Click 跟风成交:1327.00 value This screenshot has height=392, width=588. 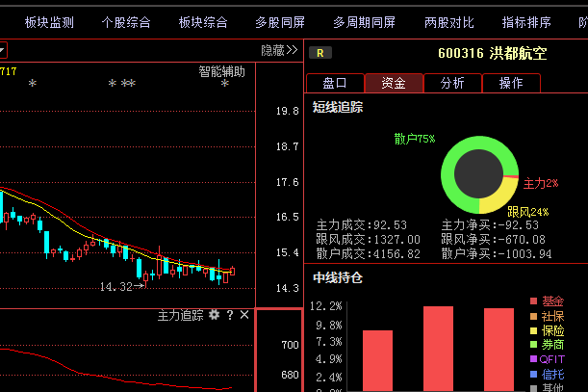pyautogui.click(x=368, y=240)
